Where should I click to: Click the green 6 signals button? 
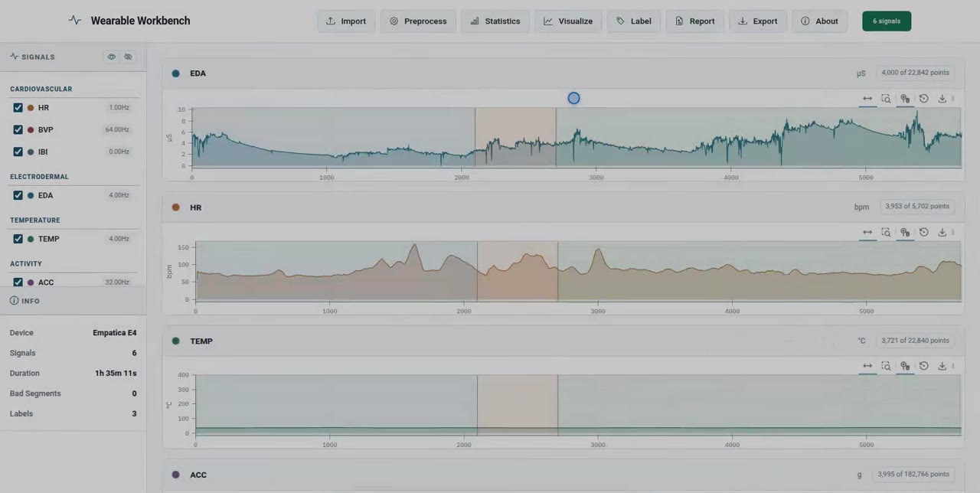coord(887,21)
